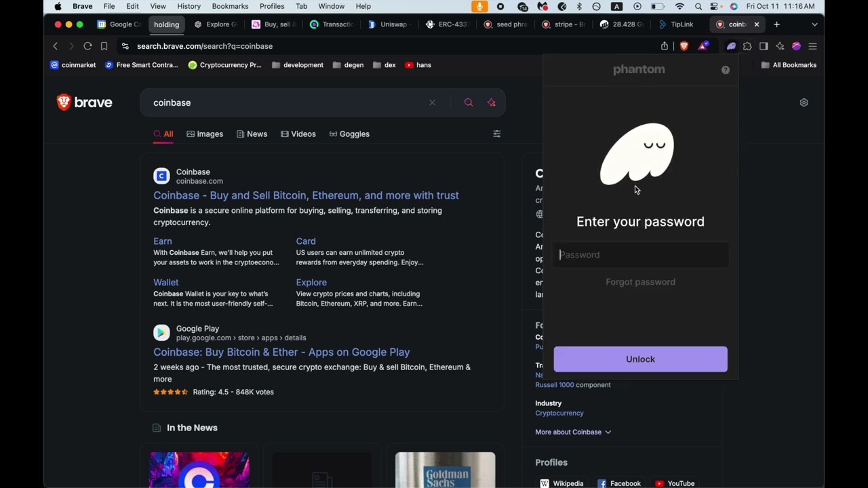Bookmark this page icon

[104, 46]
